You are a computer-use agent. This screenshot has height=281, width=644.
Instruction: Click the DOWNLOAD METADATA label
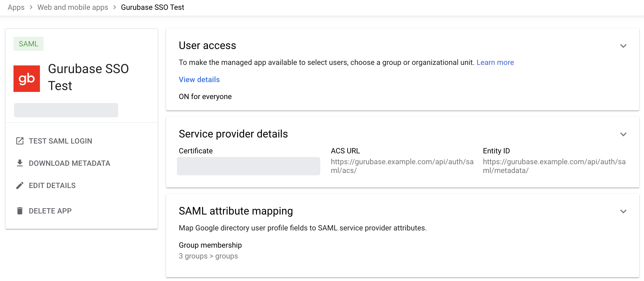(70, 163)
